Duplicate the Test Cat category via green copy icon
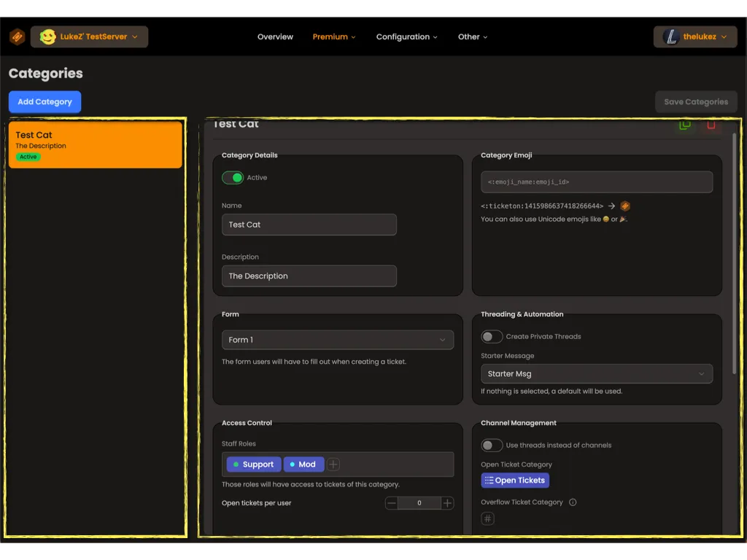 [x=684, y=125]
